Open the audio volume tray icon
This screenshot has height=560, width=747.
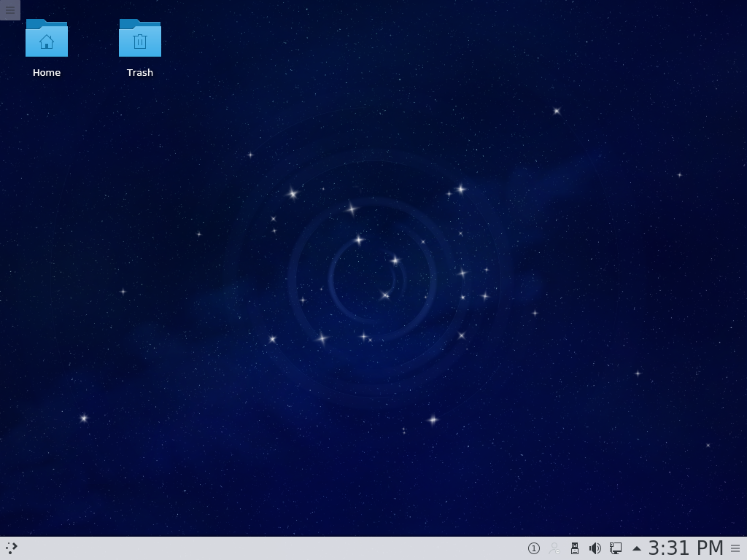click(x=595, y=548)
